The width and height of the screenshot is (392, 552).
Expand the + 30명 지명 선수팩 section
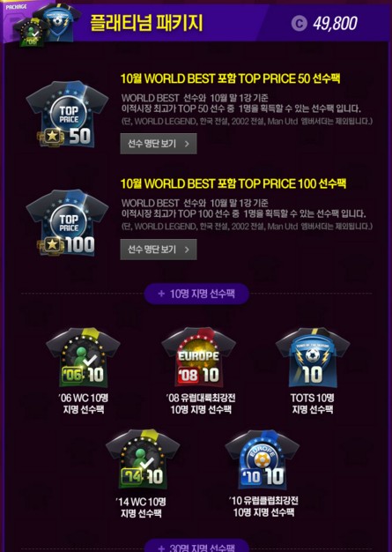196,546
